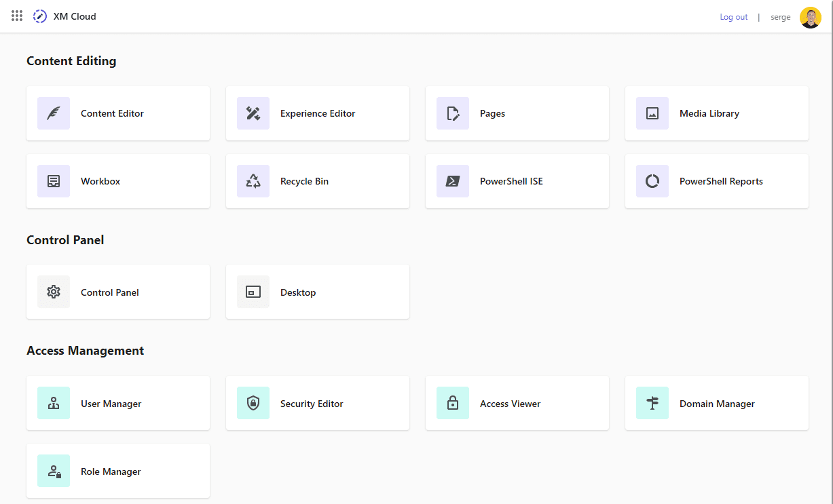
Task: Click the PowerShell ISE terminal icon
Action: tap(453, 181)
